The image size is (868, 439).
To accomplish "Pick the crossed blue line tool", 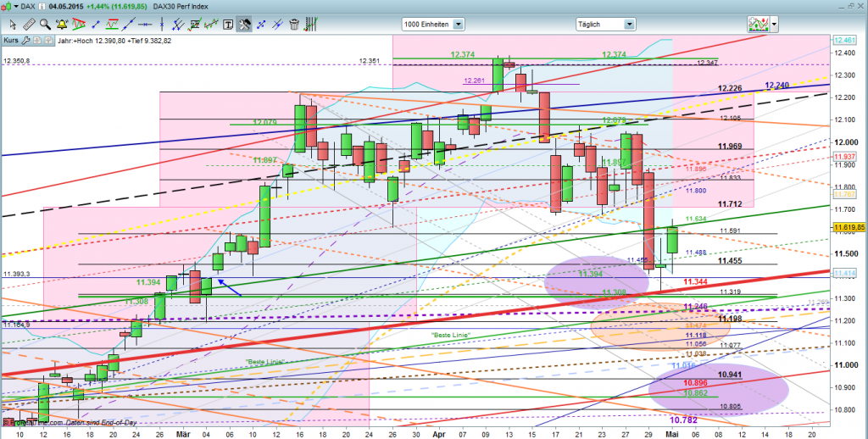I will tap(278, 25).
